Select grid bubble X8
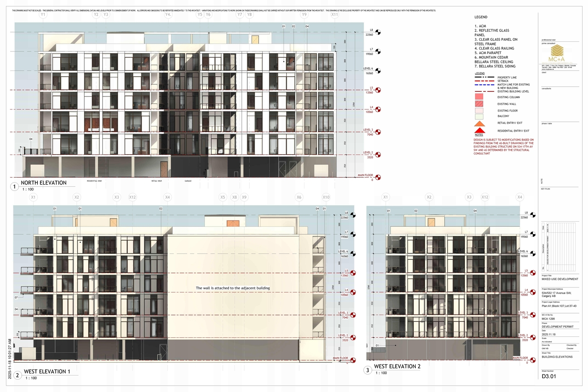This screenshot has height=392, width=588. (234, 197)
